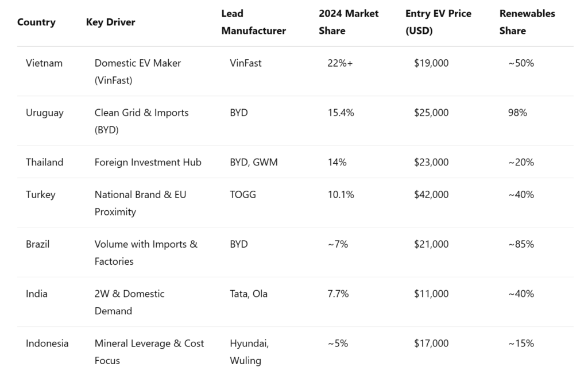Image resolution: width=588 pixels, height=378 pixels.
Task: Select the 2024 Market Share header
Action: [x=349, y=22]
